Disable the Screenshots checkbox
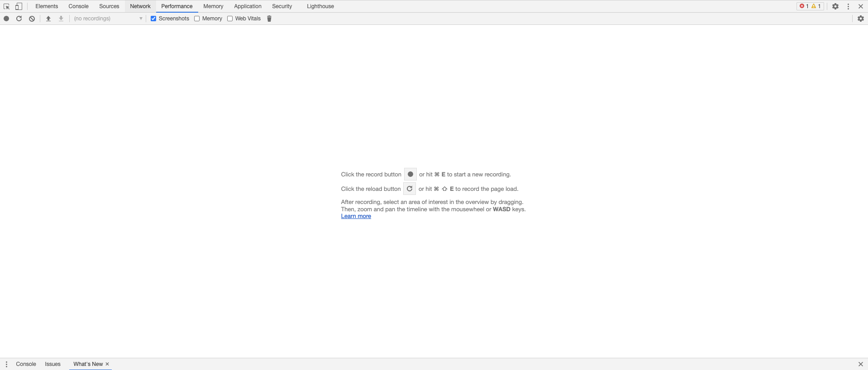 (x=153, y=19)
